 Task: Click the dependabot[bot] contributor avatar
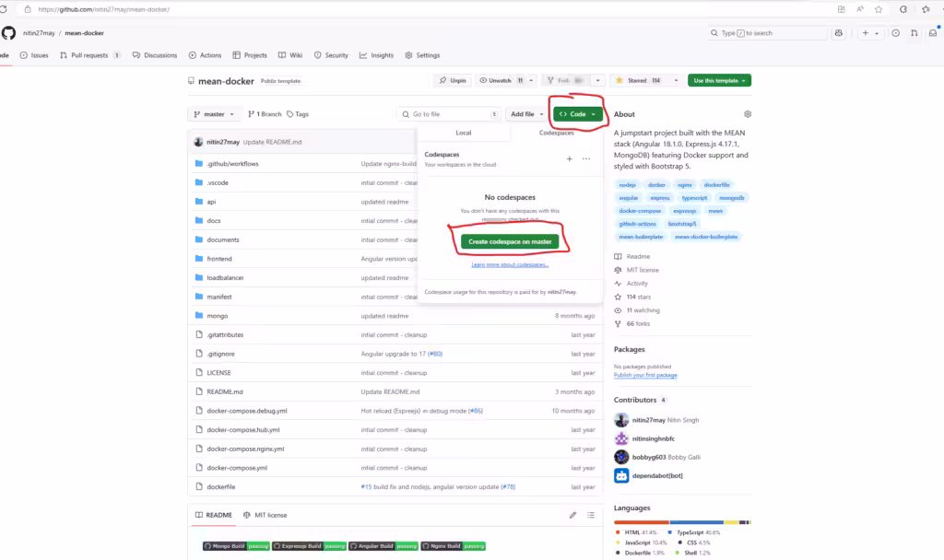coord(621,475)
